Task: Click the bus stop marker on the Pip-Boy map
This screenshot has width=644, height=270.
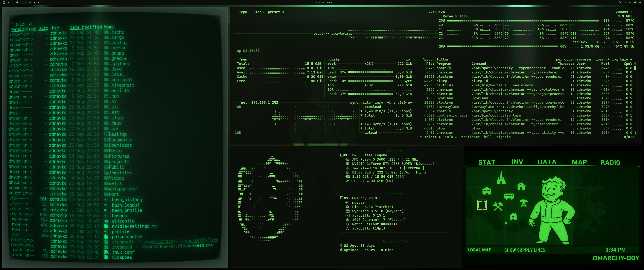Action: click(x=509, y=197)
